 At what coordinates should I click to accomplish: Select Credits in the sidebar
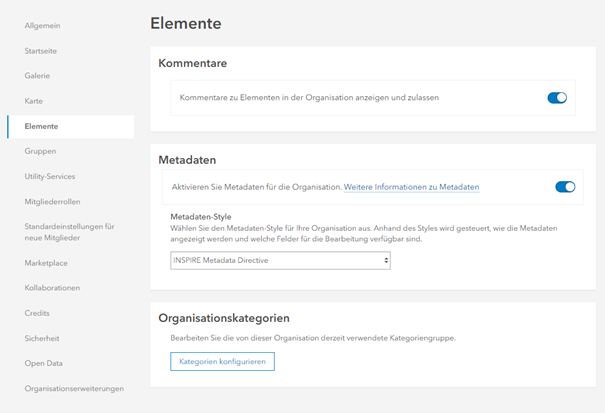point(37,313)
